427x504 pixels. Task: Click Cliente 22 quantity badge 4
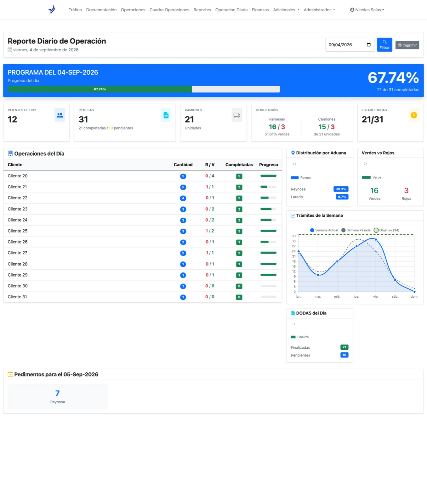click(x=183, y=198)
